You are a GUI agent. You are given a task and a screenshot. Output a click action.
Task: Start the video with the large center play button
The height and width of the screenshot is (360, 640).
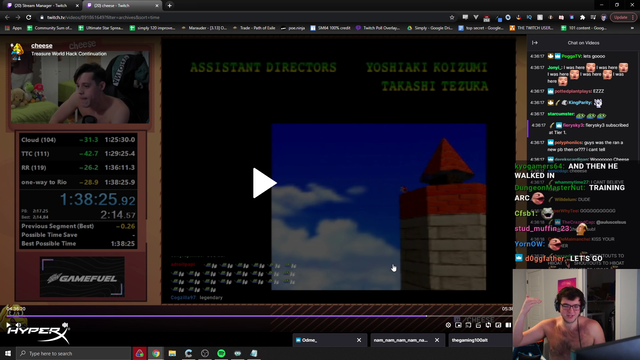pos(264,183)
